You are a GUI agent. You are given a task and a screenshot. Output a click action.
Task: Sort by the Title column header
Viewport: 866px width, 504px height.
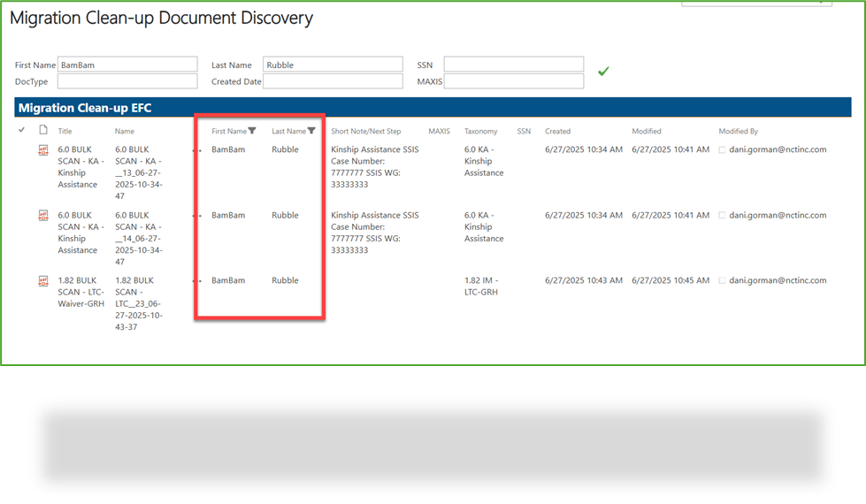[65, 132]
